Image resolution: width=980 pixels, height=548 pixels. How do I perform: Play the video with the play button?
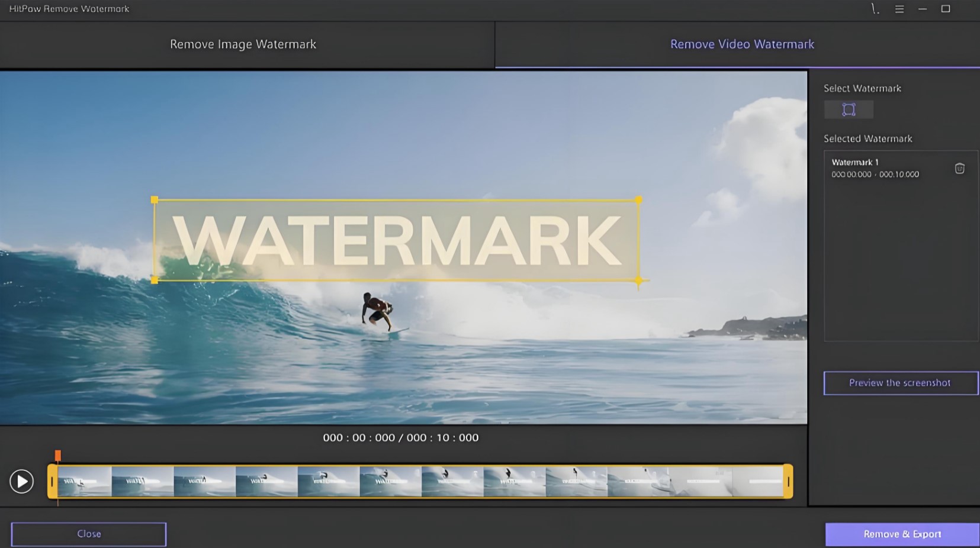(22, 481)
